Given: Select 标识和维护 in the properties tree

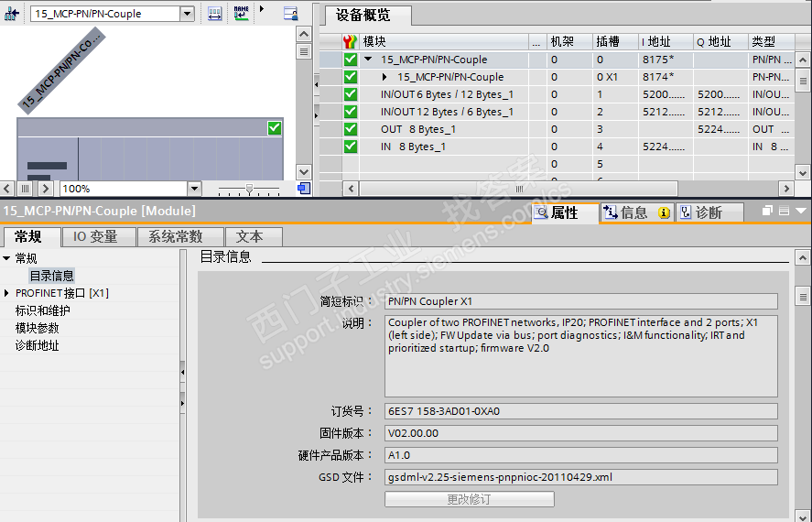Looking at the screenshot, I should [42, 310].
